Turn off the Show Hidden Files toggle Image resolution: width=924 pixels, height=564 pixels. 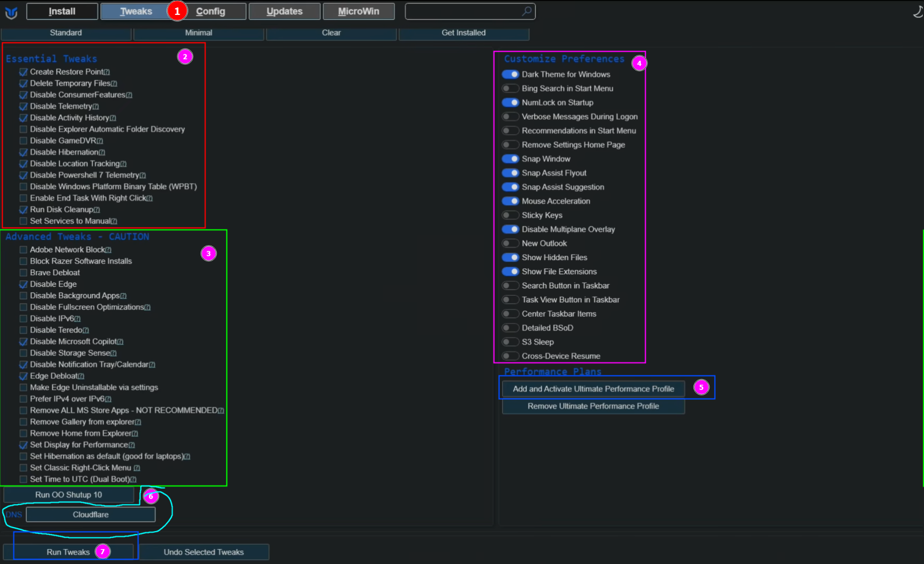pos(510,257)
